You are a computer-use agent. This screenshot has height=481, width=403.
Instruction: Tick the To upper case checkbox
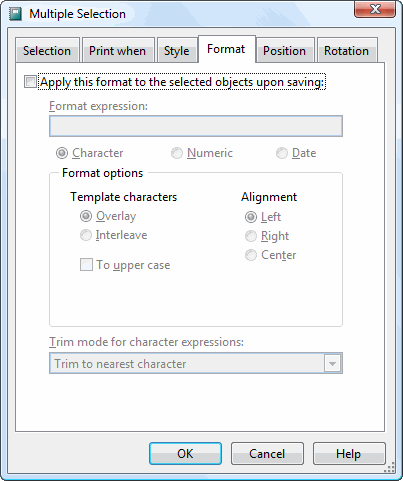pos(86,265)
